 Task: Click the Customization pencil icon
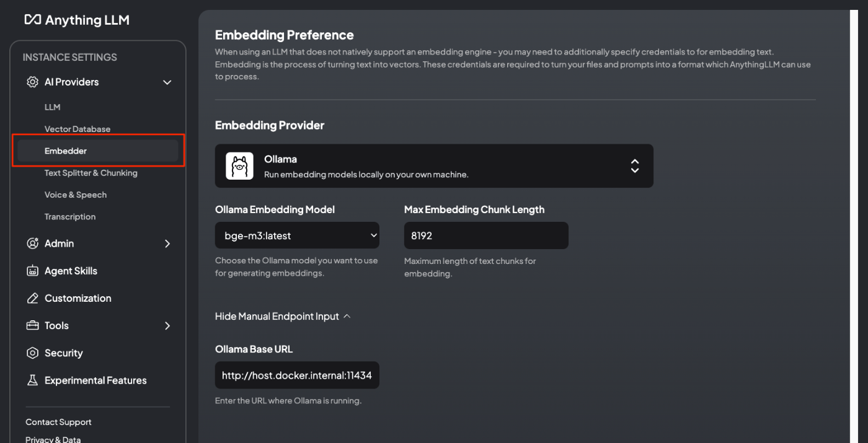tap(33, 298)
